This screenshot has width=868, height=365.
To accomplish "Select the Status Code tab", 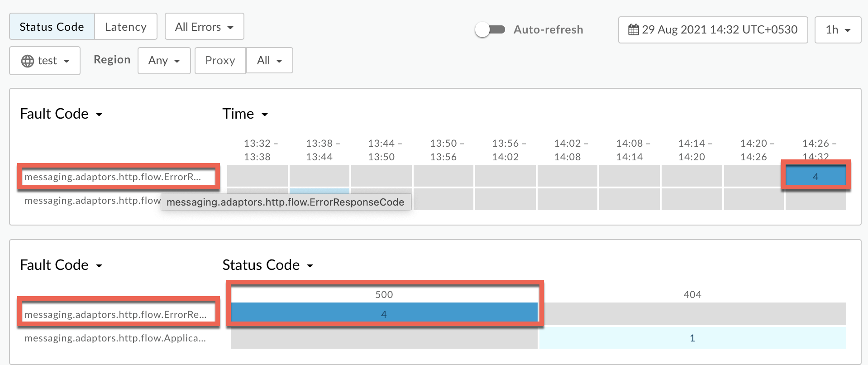I will pos(52,27).
